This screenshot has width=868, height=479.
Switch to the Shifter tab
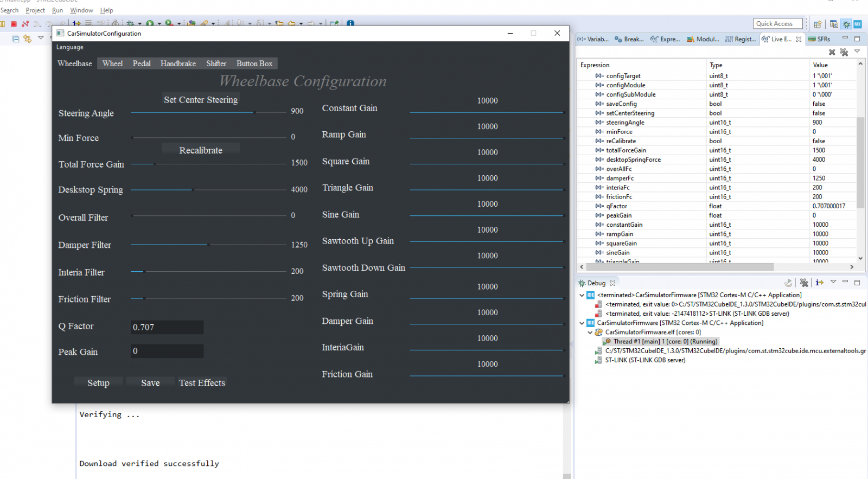216,63
